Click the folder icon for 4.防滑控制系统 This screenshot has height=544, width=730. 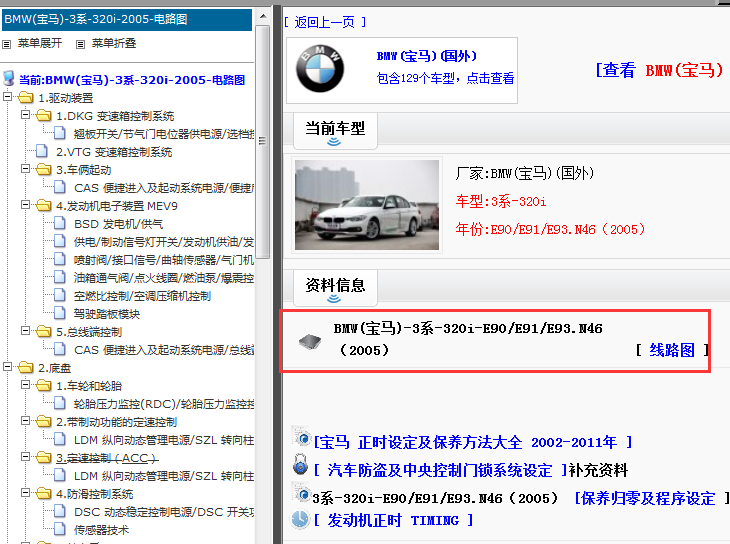[44, 494]
